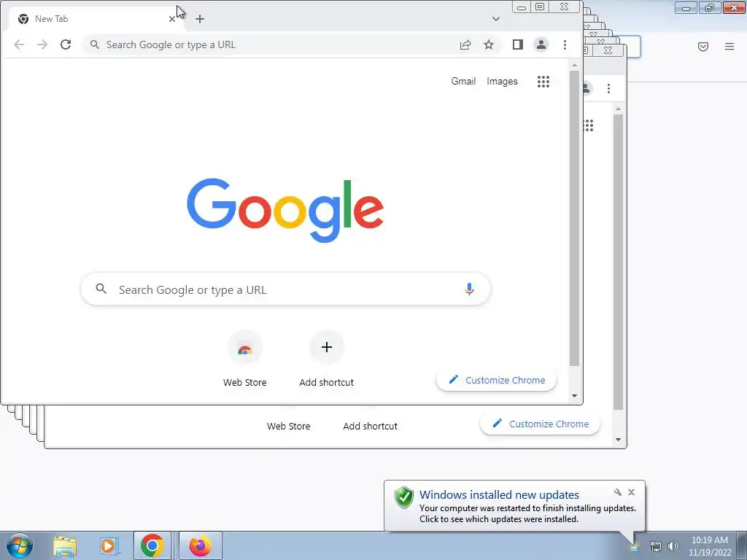Screen dimensions: 747x560
Task: Bookmark this tab with the star icon
Action: (x=489, y=44)
